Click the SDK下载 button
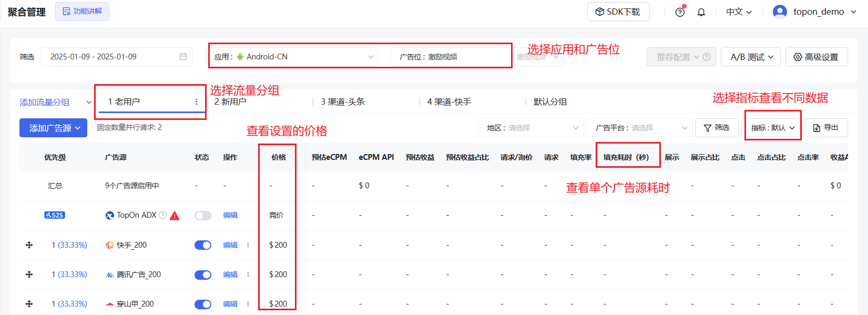The image size is (868, 315). click(618, 12)
